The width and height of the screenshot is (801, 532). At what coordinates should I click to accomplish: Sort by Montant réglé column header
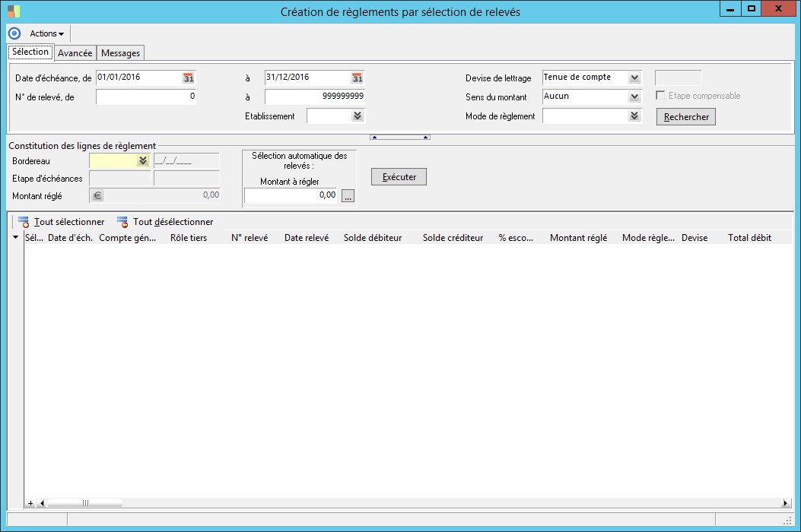tap(579, 238)
